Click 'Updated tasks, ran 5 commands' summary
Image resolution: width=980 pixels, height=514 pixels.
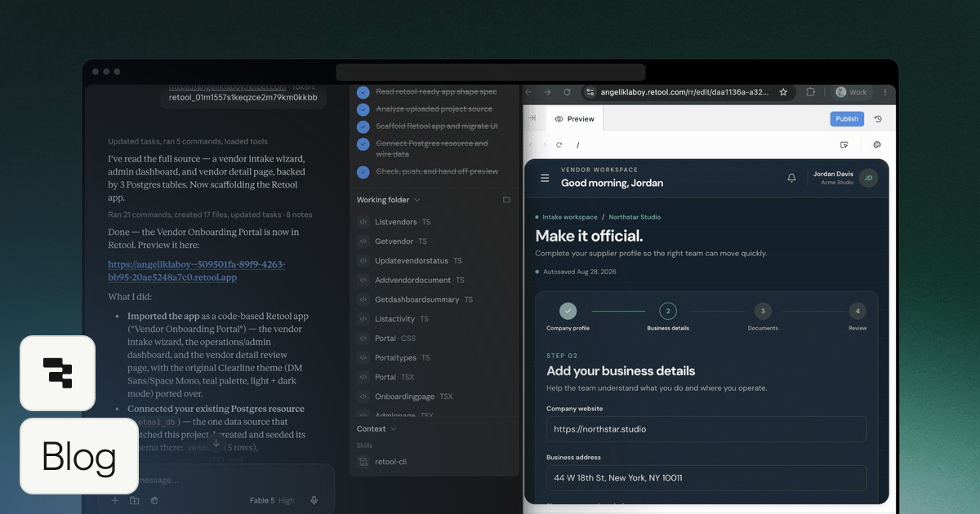click(x=188, y=141)
